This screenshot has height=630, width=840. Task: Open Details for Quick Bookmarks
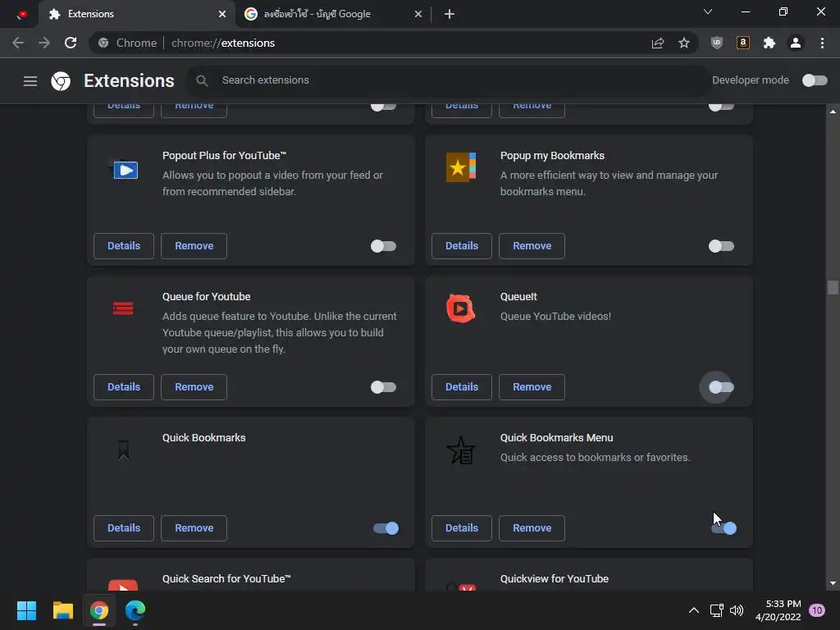point(124,528)
